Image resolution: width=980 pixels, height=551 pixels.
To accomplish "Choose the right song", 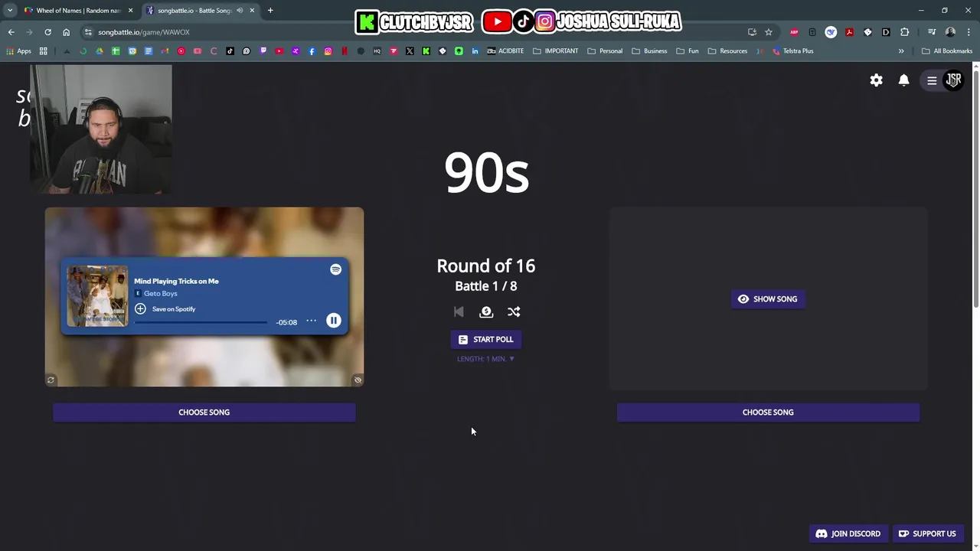I will [x=768, y=412].
